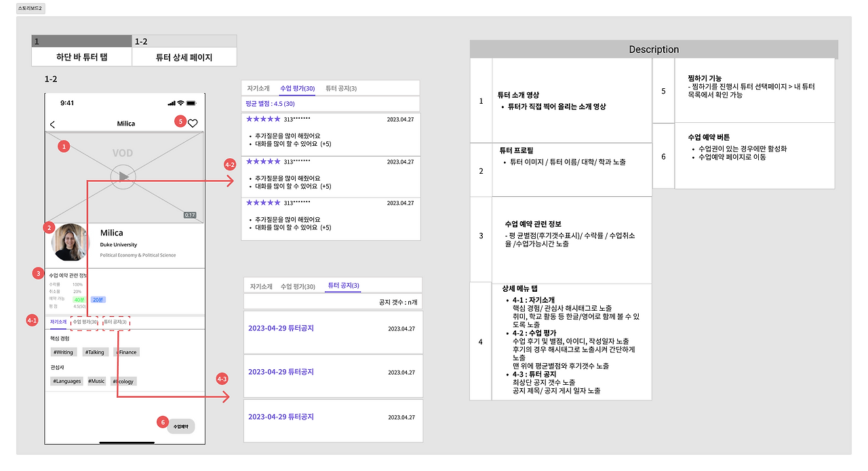This screenshot has width=868, height=471.
Task: Click the Description table header
Action: pyautogui.click(x=654, y=50)
